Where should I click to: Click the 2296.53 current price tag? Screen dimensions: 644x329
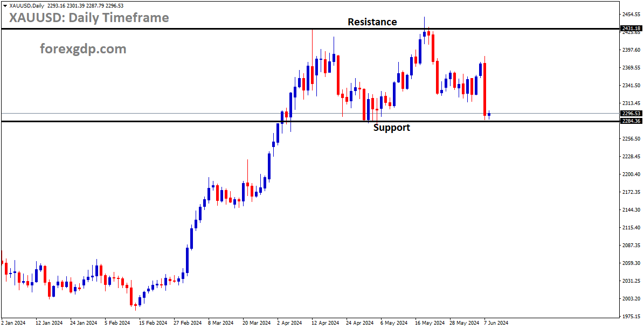(631, 113)
